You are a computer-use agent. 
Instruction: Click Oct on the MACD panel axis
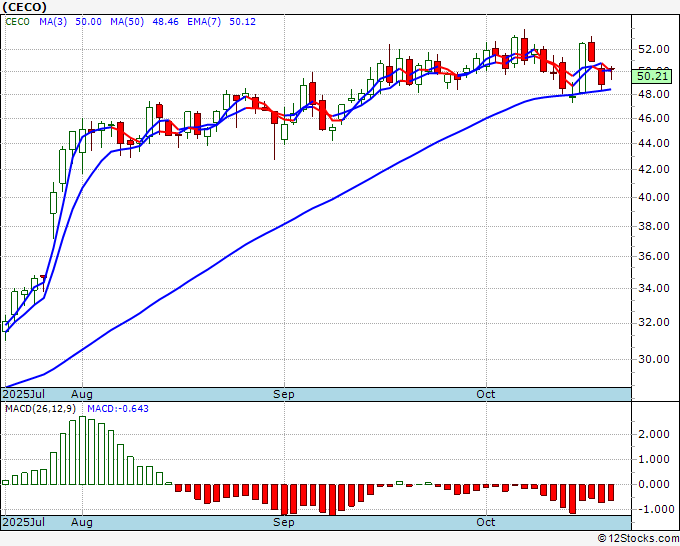(485, 522)
